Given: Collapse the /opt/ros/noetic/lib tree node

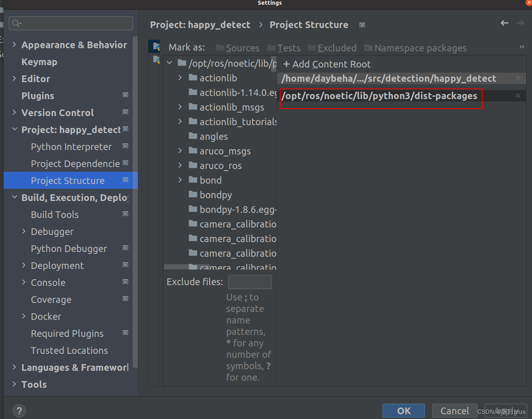Looking at the screenshot, I should point(169,62).
